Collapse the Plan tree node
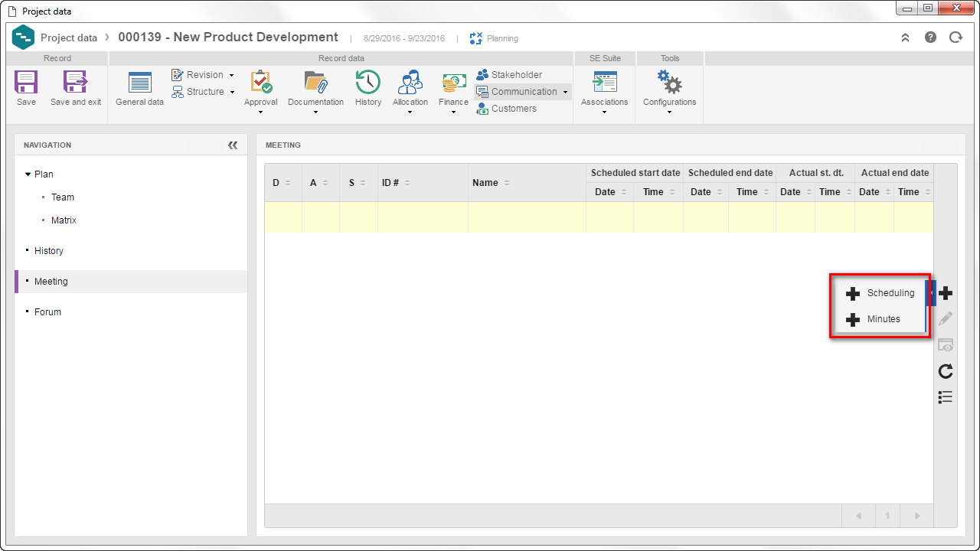The image size is (980, 551). click(x=28, y=174)
